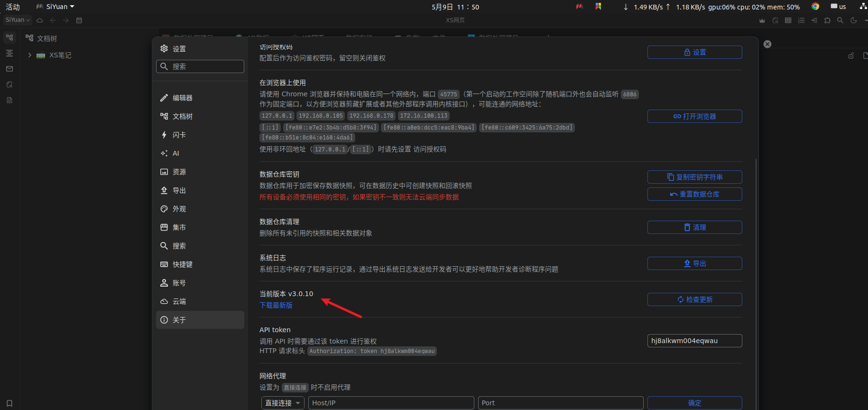This screenshot has height=410, width=868.
Task: Select 资源 in settings menu
Action: [x=200, y=172]
